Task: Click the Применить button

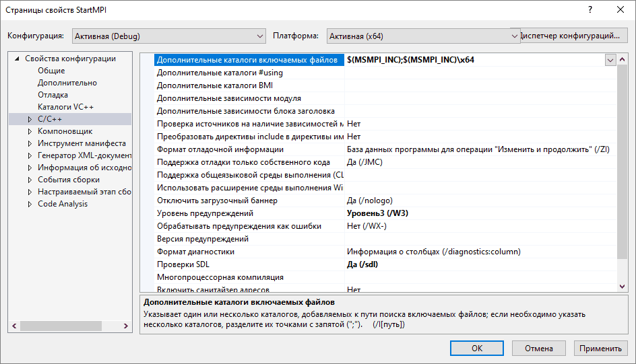Action: pos(600,349)
